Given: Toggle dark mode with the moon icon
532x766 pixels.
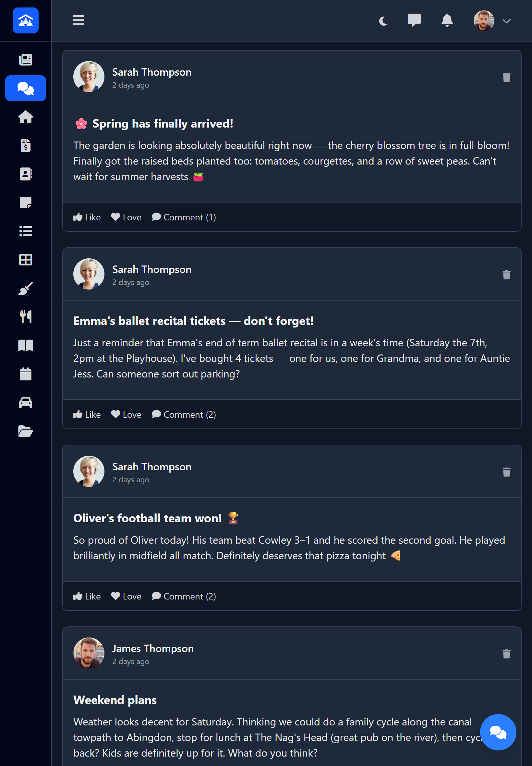Looking at the screenshot, I should (x=383, y=21).
